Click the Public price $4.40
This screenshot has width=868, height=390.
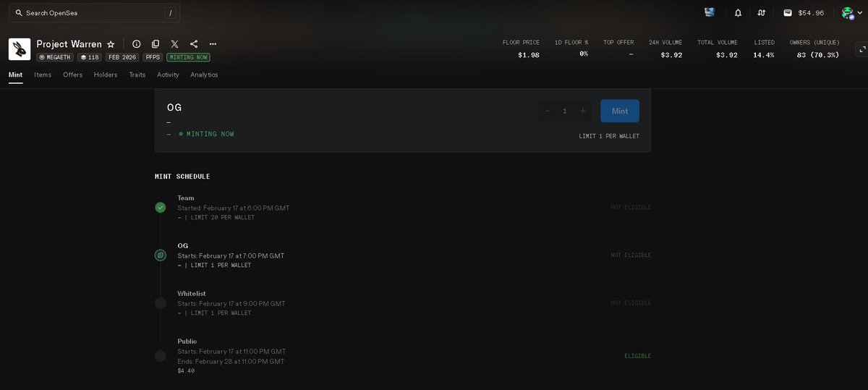coord(186,370)
